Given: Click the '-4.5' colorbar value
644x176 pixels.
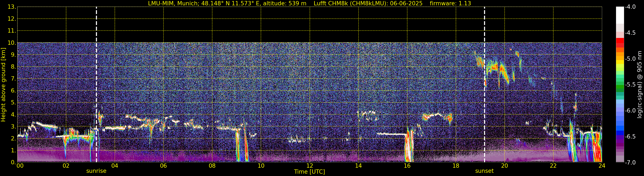Looking at the screenshot, I should coord(630,33).
